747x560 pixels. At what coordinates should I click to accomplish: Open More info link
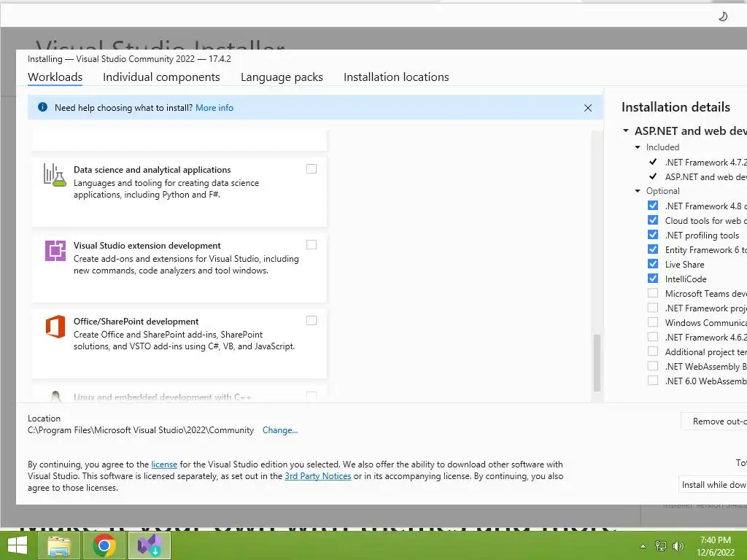coord(214,108)
